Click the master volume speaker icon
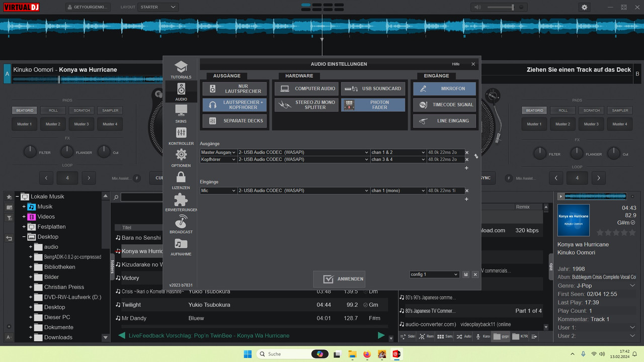This screenshot has width=644, height=362. pos(478,7)
